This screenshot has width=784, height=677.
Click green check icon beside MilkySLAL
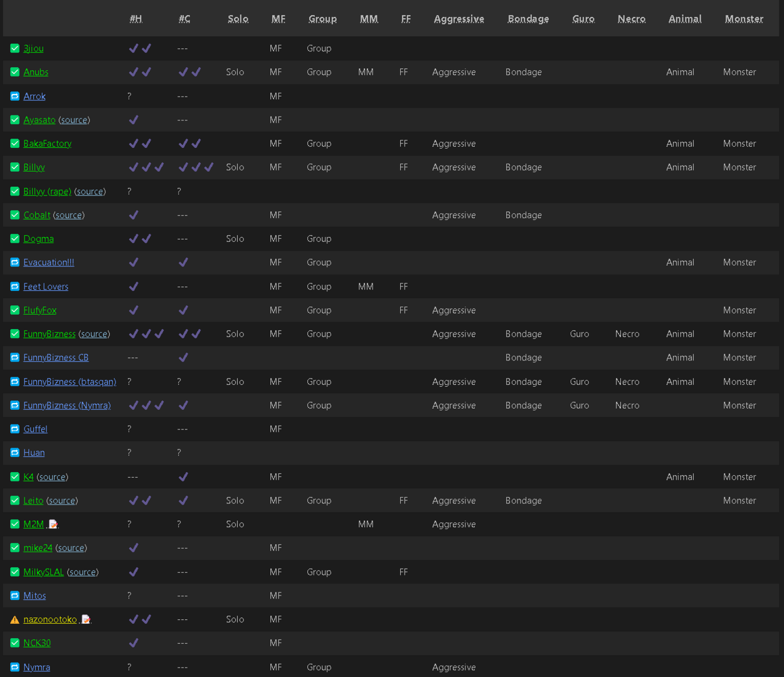(x=15, y=572)
